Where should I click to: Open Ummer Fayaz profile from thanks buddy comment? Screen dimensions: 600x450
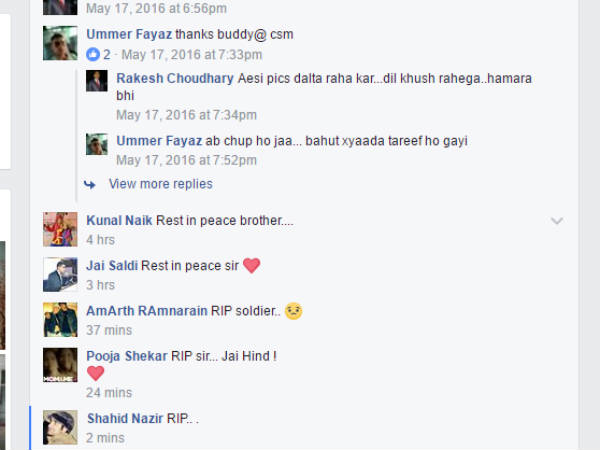[x=129, y=34]
